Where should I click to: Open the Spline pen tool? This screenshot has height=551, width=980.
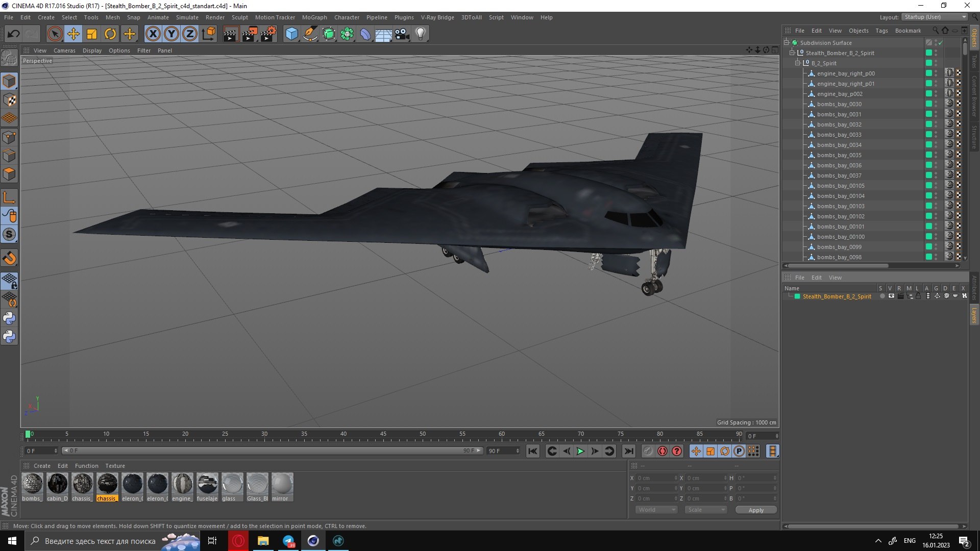point(310,34)
